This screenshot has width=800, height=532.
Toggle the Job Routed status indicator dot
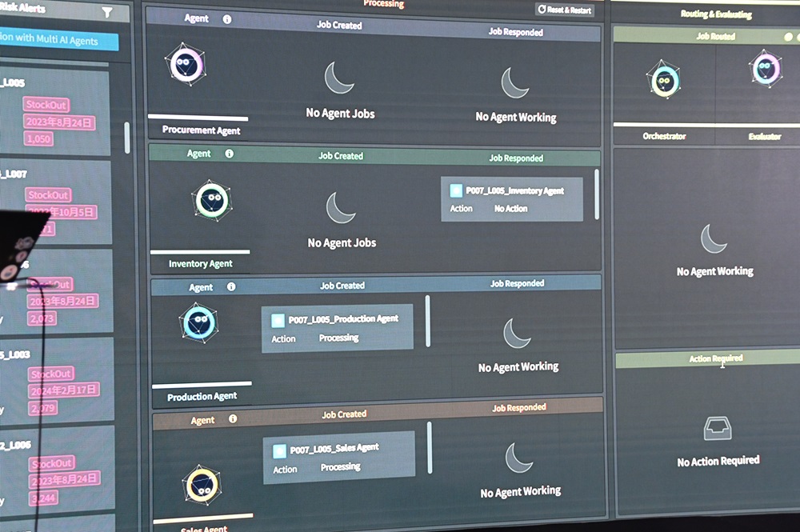tap(788, 37)
